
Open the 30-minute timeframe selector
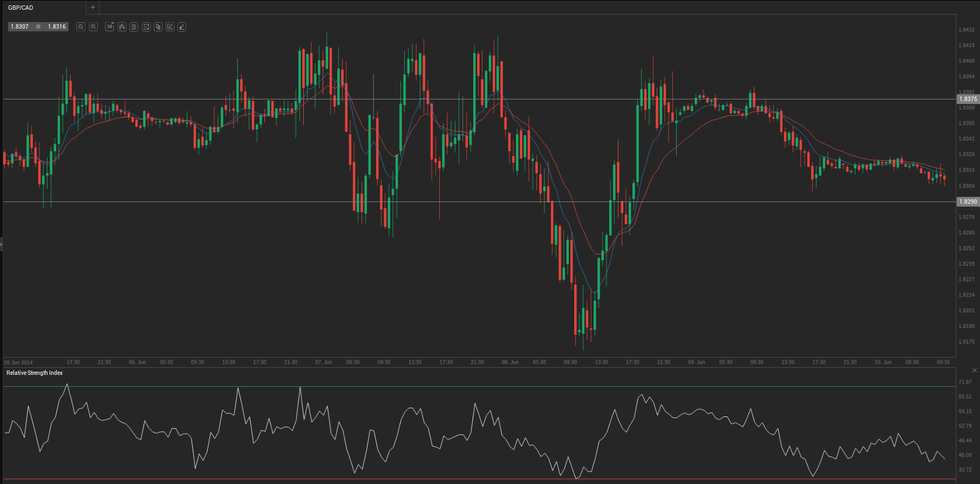point(110,26)
